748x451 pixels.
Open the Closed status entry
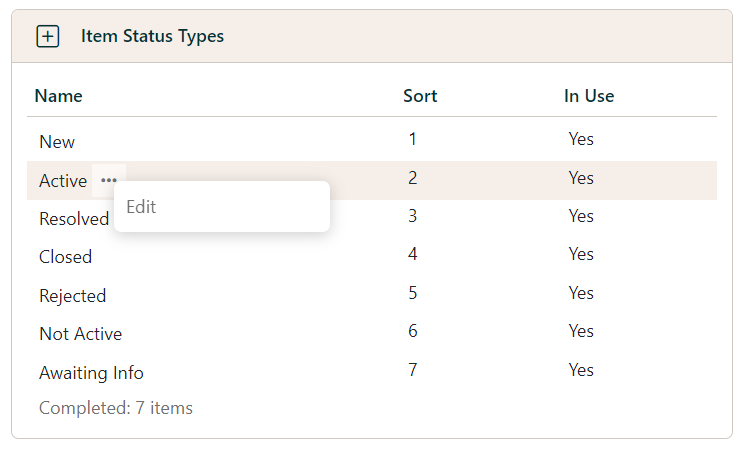65,257
